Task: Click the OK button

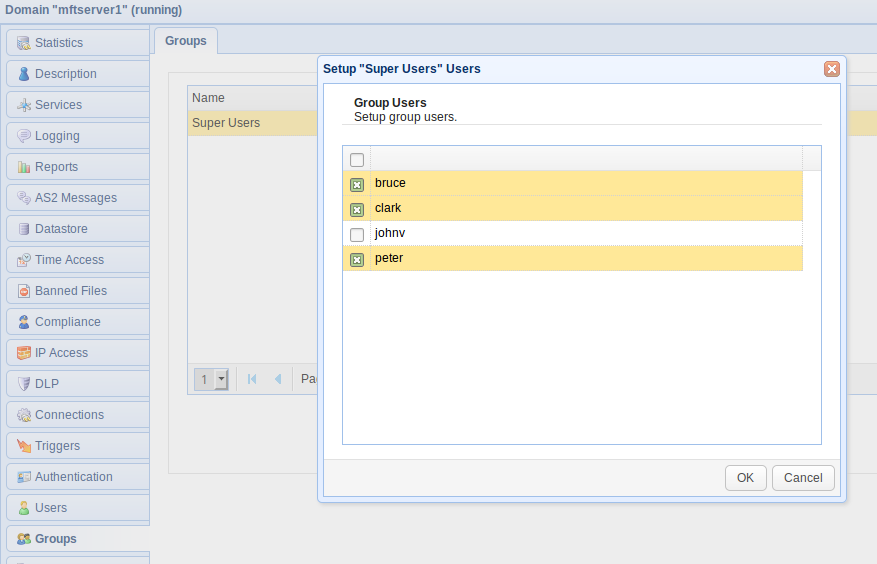Action: [745, 478]
